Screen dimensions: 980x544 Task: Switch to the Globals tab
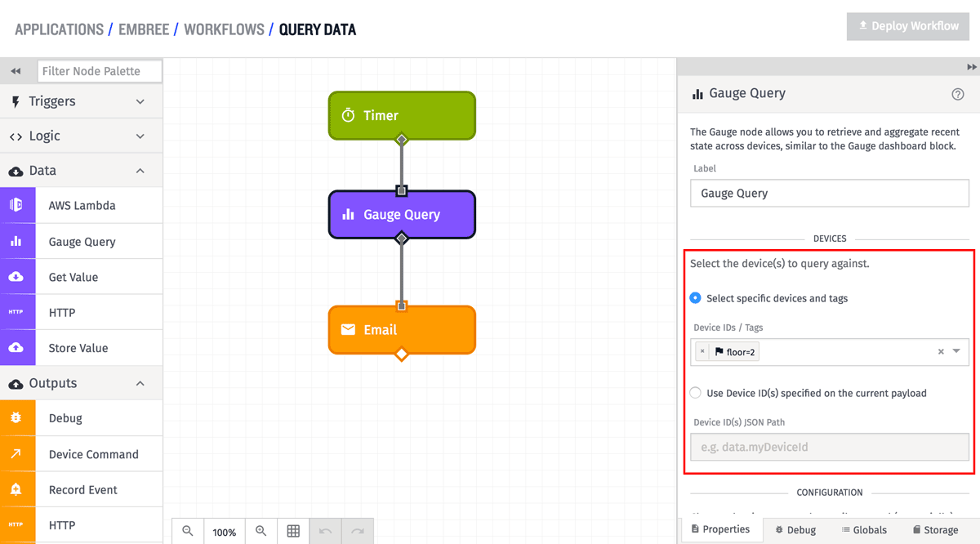864,530
